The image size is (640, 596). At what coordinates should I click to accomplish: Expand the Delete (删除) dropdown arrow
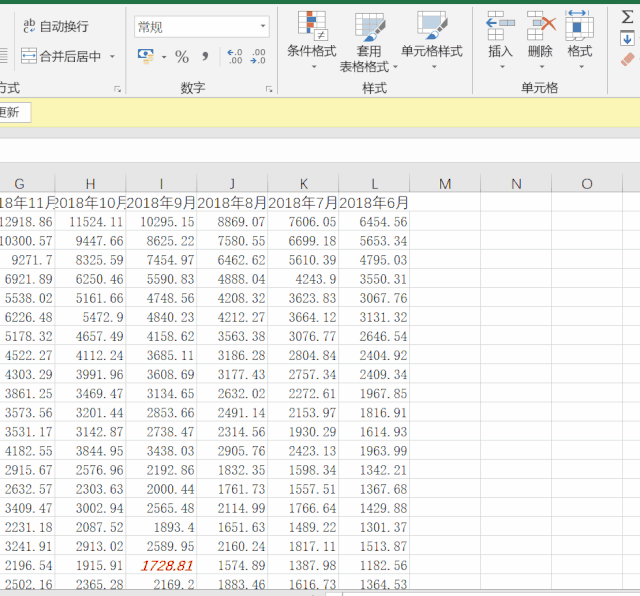(542, 67)
